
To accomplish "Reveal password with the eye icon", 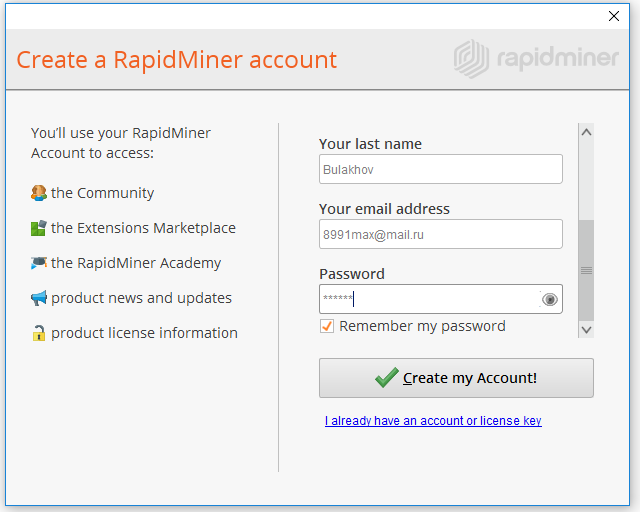I will click(x=549, y=299).
